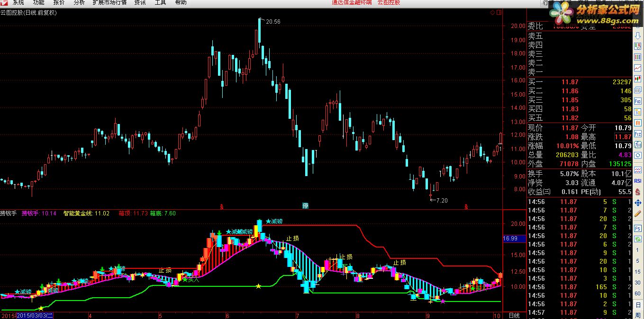Switch to the intraday line chart icon

click(x=638, y=67)
